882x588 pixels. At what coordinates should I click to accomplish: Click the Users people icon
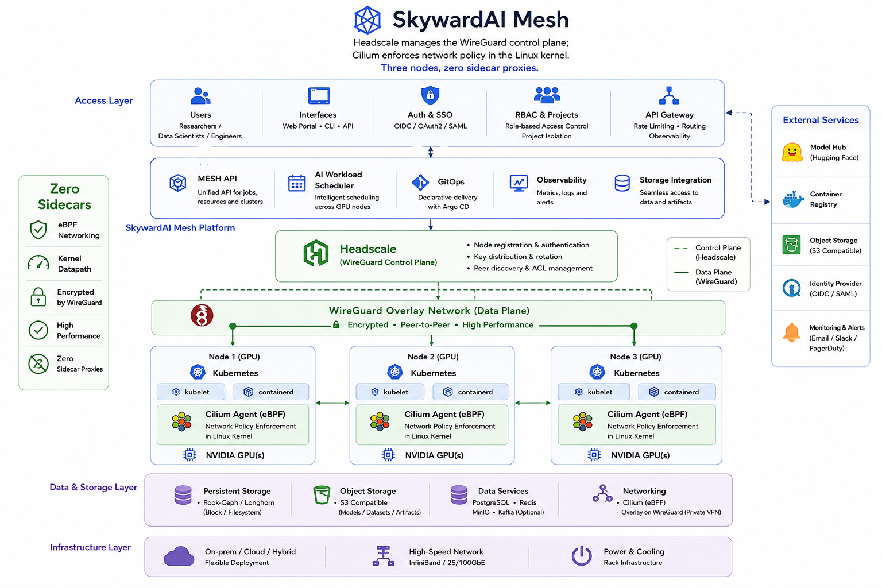(200, 95)
